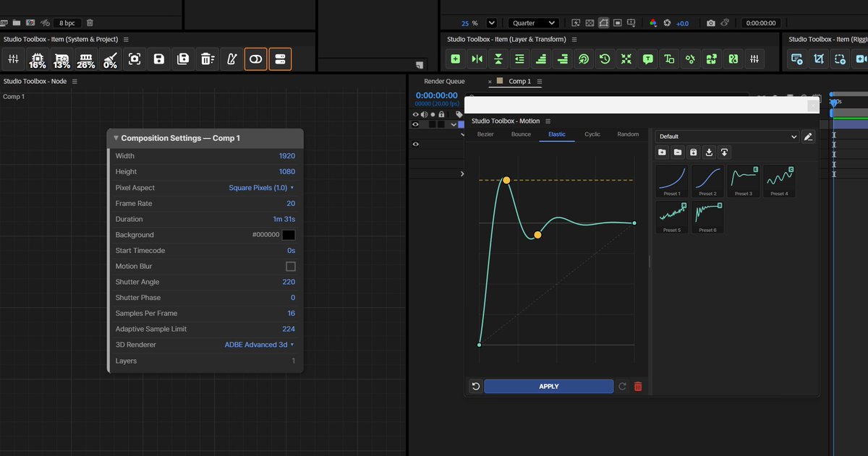
Task: Open the sliders settings icon in System & Project toolbox
Action: coord(13,59)
